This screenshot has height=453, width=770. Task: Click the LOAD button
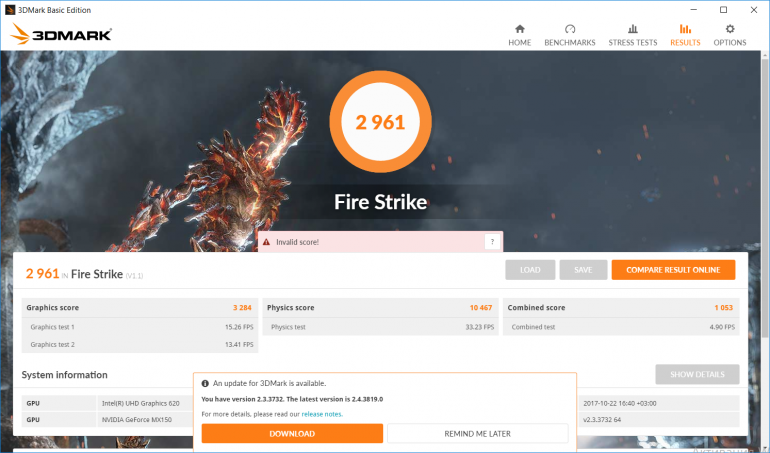530,270
